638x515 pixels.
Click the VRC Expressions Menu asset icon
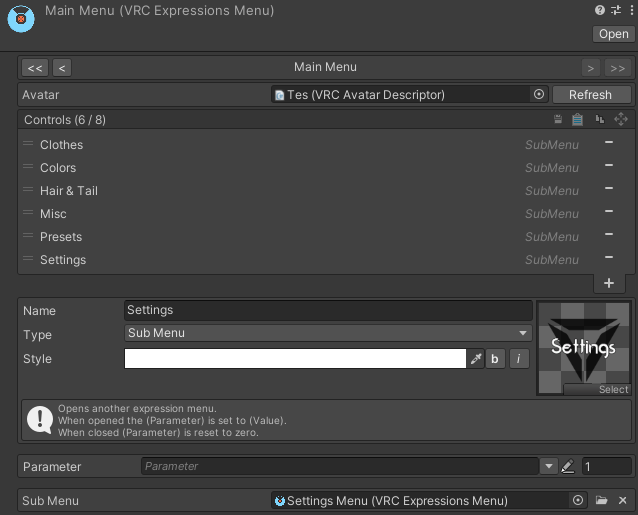pos(21,19)
